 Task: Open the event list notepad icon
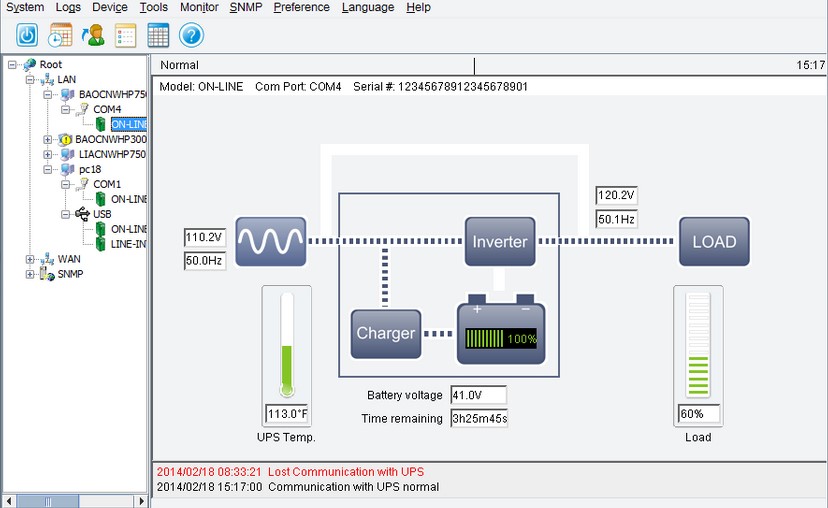pos(126,35)
